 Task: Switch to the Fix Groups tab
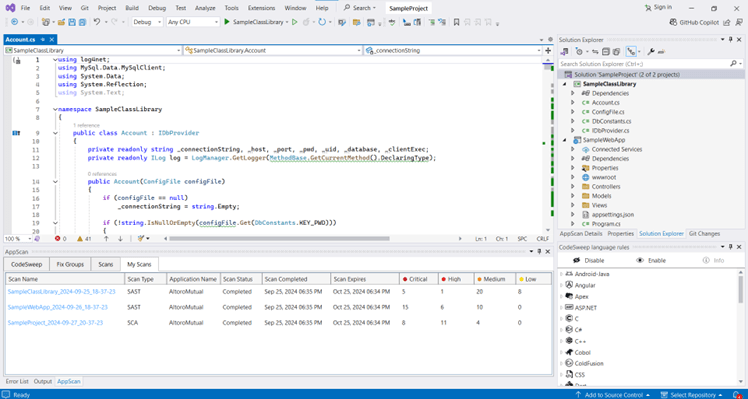point(70,264)
